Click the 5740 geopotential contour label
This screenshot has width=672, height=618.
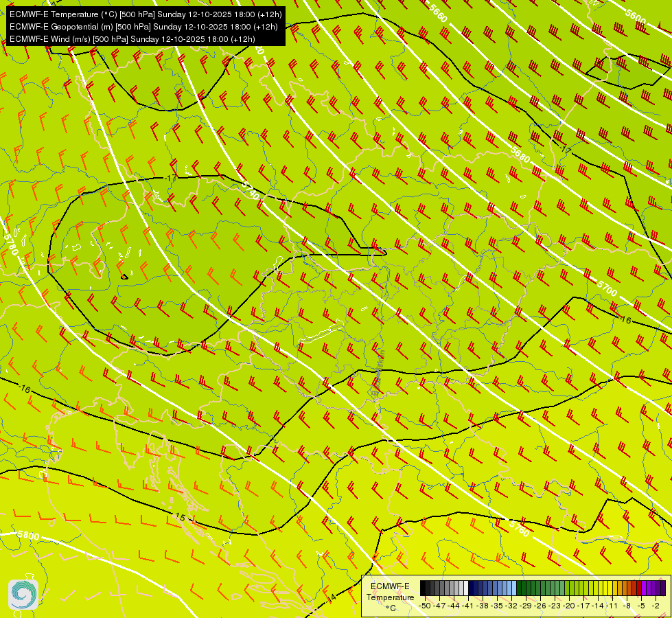click(251, 190)
